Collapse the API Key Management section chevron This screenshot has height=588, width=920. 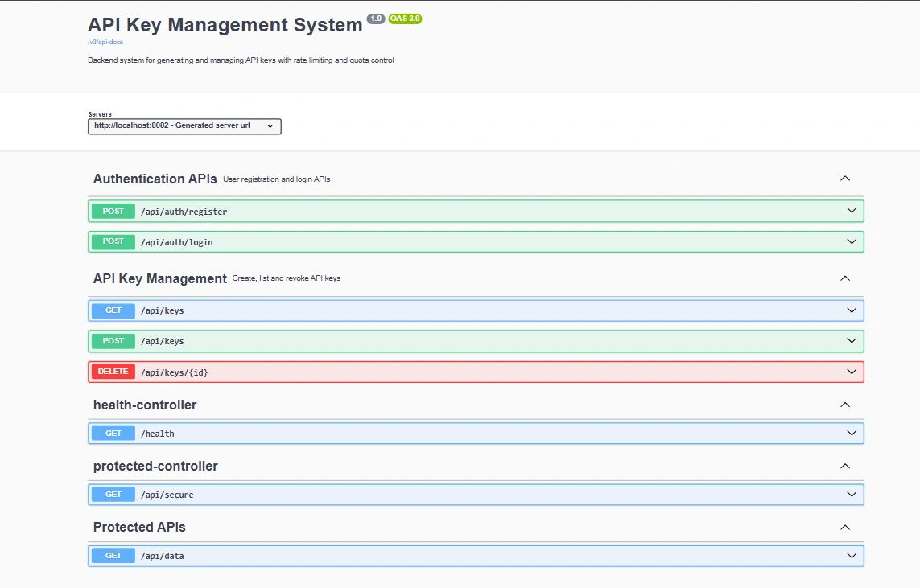845,278
